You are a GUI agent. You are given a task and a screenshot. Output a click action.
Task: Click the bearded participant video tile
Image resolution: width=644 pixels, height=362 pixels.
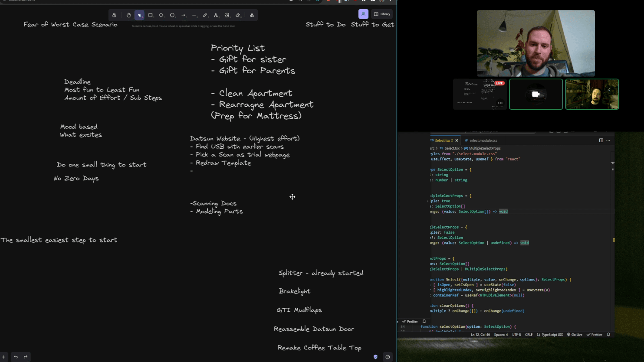[592, 94]
